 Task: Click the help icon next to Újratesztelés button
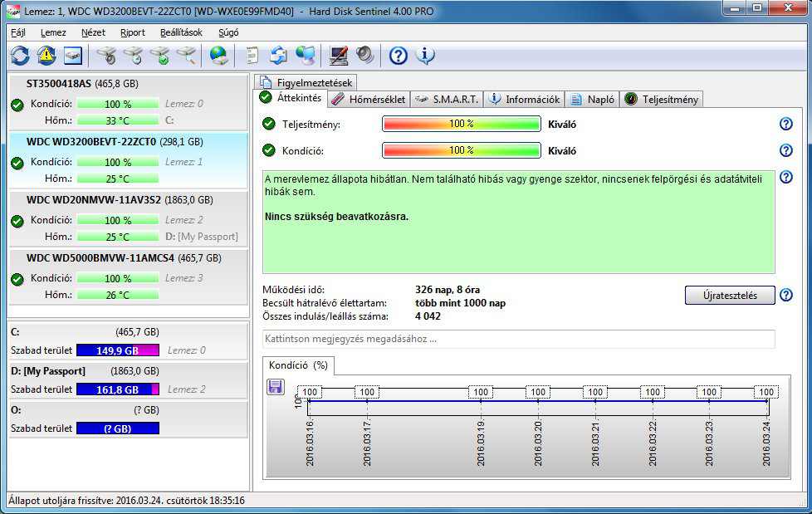tap(785, 295)
